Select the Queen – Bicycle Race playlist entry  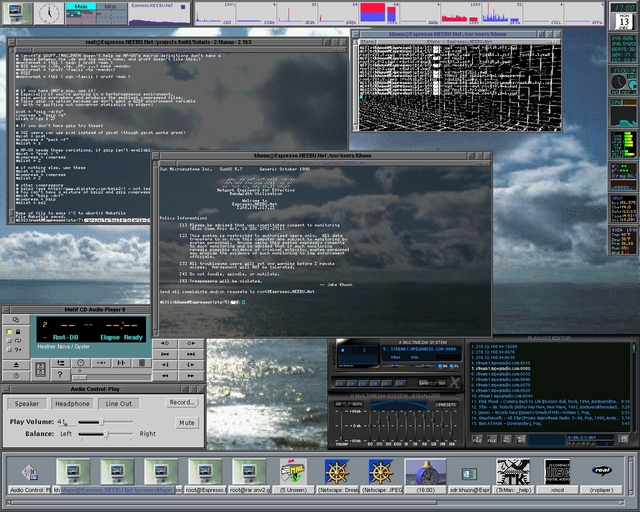[550, 412]
